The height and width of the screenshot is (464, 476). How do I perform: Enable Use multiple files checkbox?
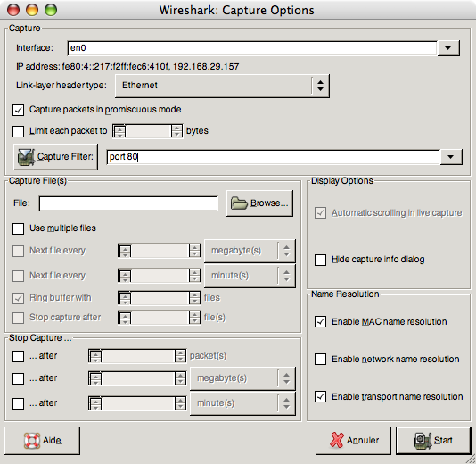[x=18, y=228]
